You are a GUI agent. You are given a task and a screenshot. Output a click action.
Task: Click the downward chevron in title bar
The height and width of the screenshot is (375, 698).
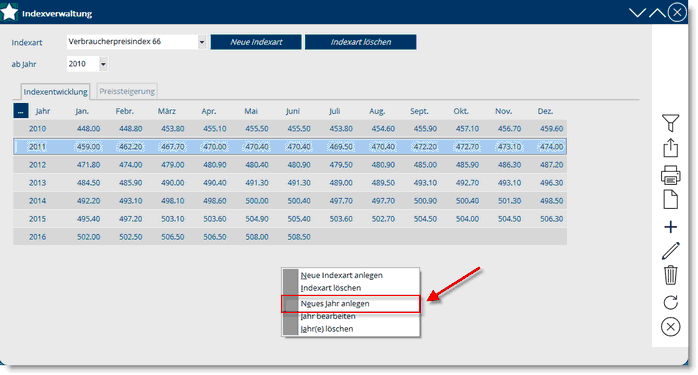point(637,13)
